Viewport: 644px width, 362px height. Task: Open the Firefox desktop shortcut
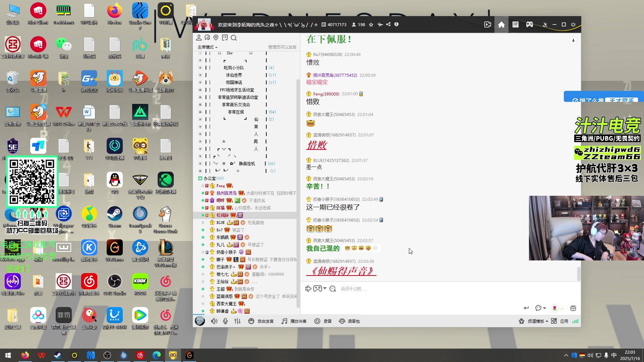pyautogui.click(x=115, y=14)
